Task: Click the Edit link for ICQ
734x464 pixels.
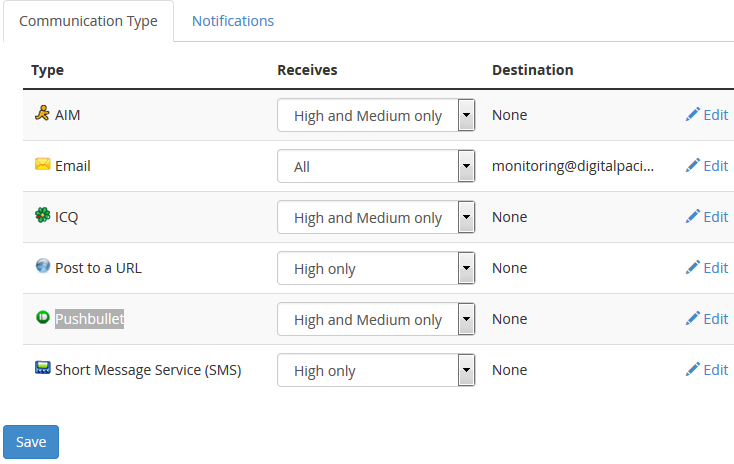Action: pyautogui.click(x=716, y=217)
